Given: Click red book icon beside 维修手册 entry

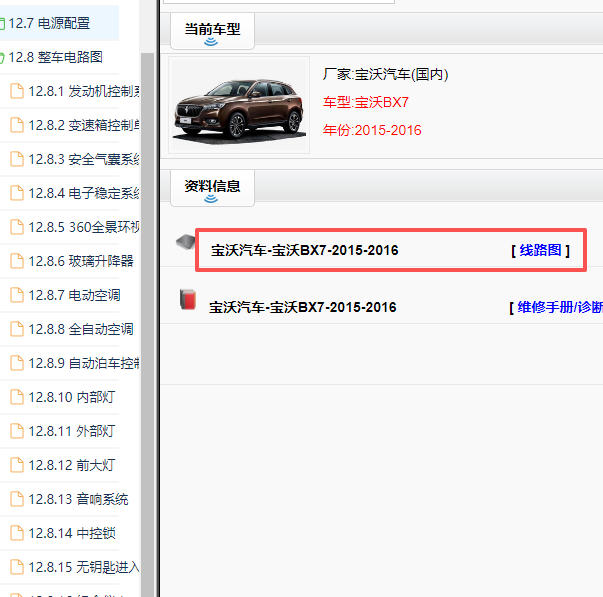Looking at the screenshot, I should (188, 299).
